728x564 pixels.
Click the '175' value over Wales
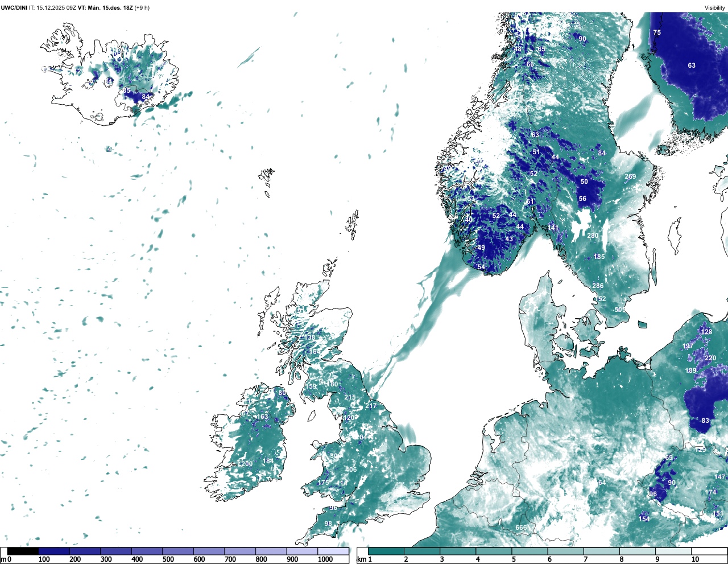pyautogui.click(x=323, y=483)
